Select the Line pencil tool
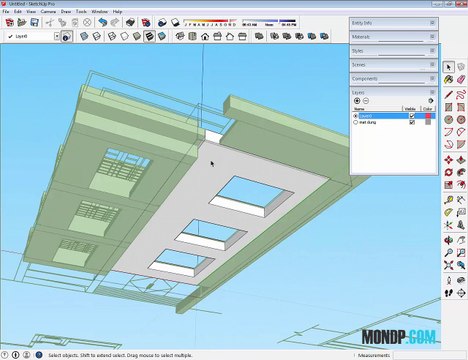 click(449, 95)
